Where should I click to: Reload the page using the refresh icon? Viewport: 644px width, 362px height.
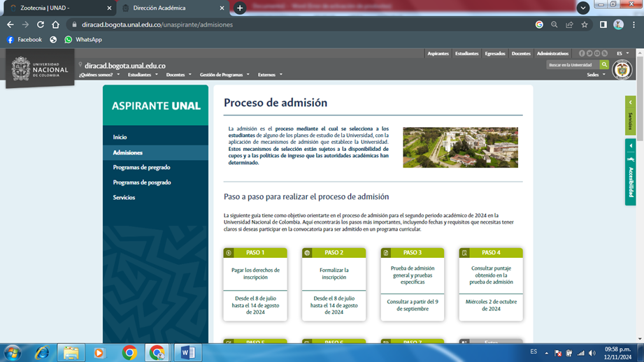coord(41,24)
